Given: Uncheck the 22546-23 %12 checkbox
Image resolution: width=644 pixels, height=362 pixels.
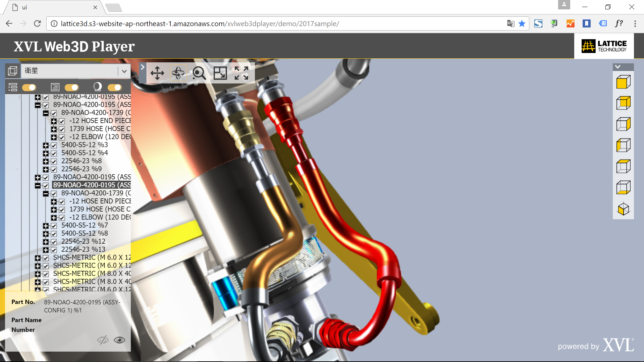Looking at the screenshot, I should tap(54, 242).
